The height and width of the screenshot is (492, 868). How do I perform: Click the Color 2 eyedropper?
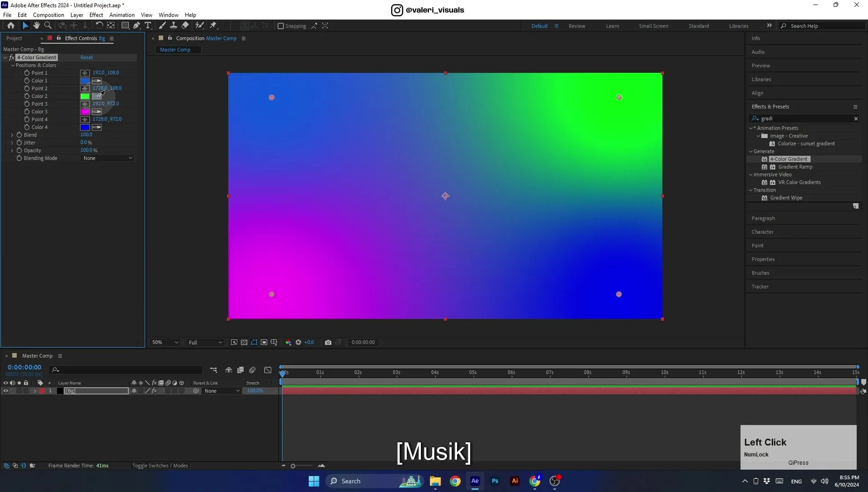[97, 96]
